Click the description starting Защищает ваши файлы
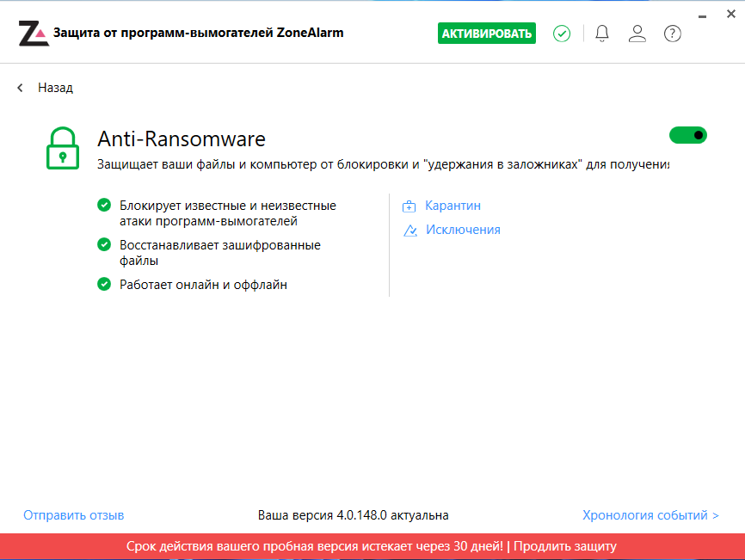 click(x=384, y=164)
